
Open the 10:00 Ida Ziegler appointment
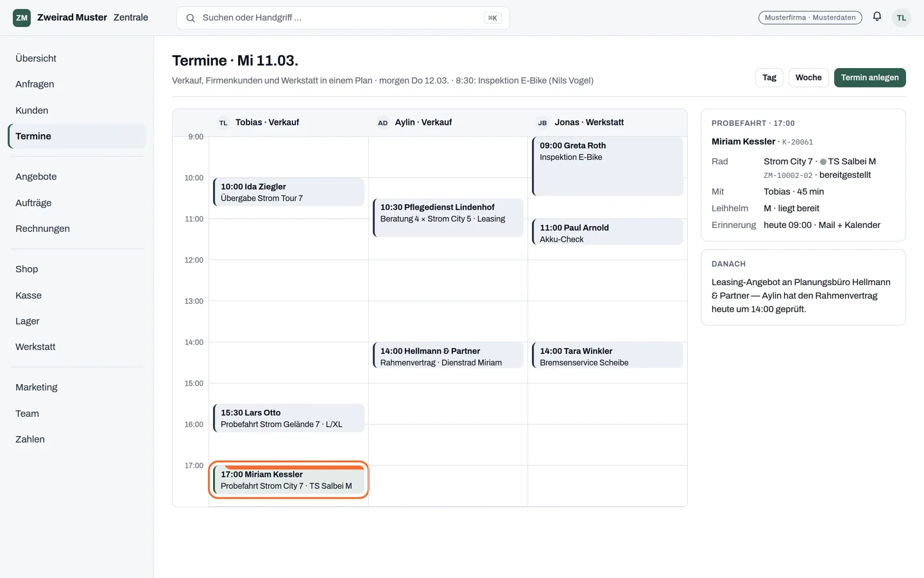click(x=289, y=192)
